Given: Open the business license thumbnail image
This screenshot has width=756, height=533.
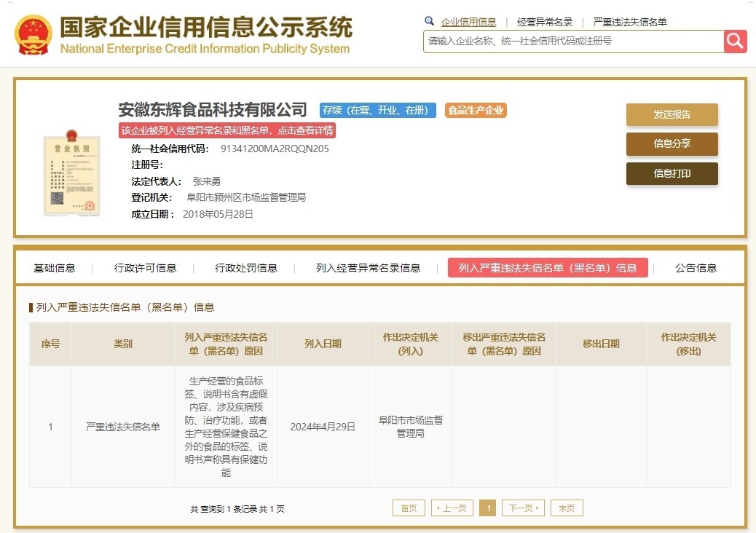Looking at the screenshot, I should [72, 173].
